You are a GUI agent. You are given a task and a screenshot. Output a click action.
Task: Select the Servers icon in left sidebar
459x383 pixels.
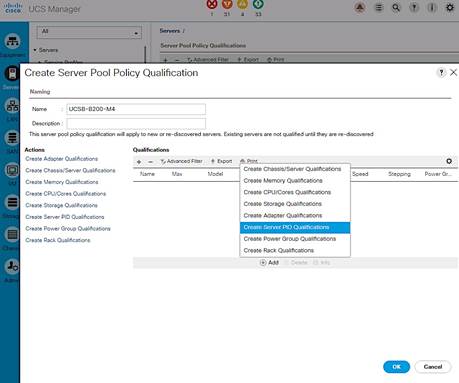12,73
